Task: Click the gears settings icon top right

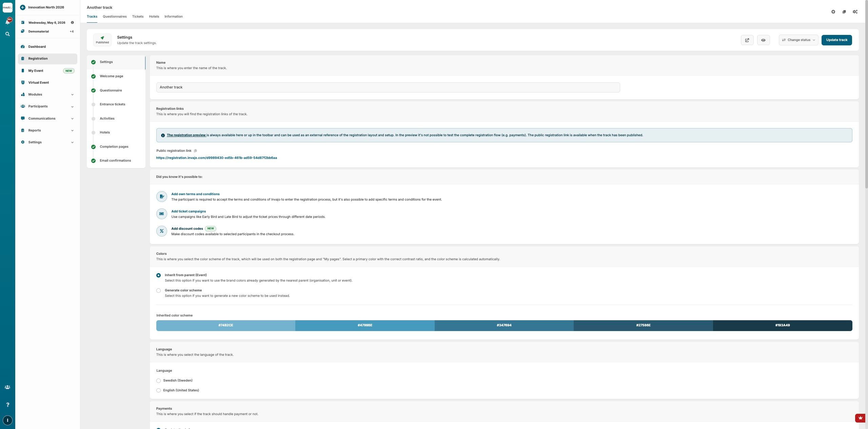Action: coord(855,12)
